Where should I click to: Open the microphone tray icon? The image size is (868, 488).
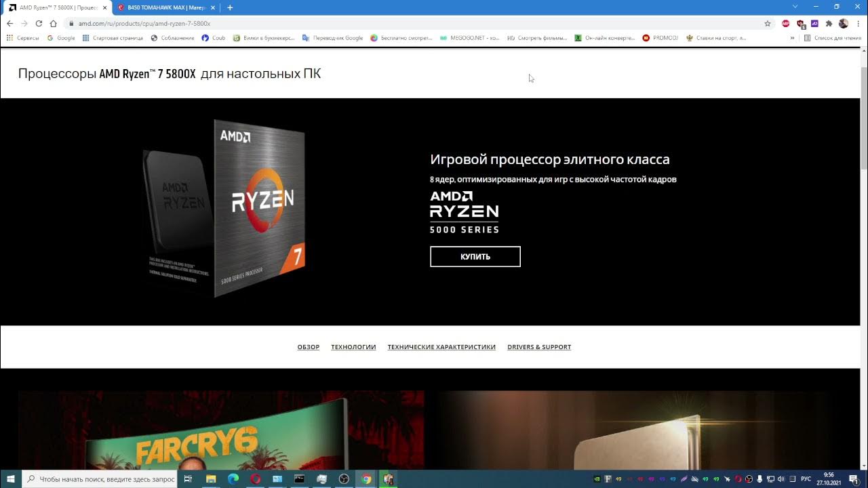(759, 479)
